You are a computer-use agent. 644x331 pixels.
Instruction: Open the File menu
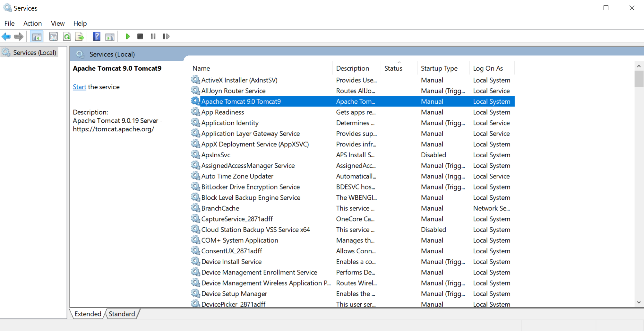click(x=10, y=23)
